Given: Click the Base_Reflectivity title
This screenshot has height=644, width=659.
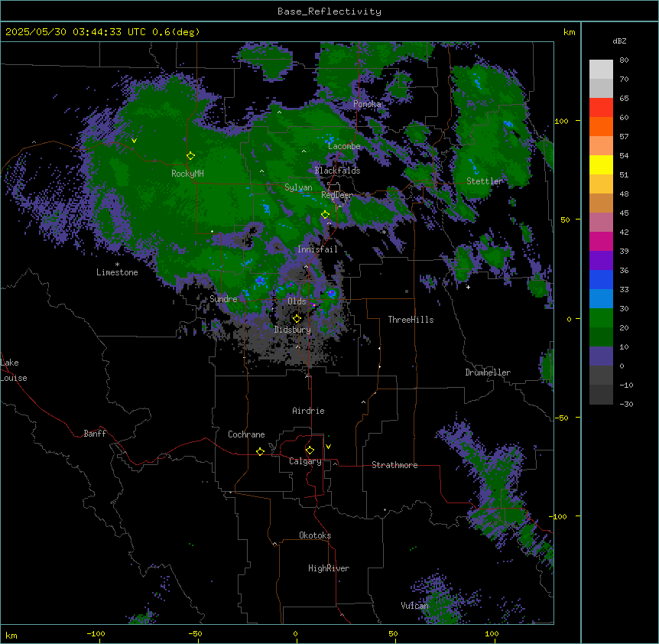Looking at the screenshot, I should (329, 11).
